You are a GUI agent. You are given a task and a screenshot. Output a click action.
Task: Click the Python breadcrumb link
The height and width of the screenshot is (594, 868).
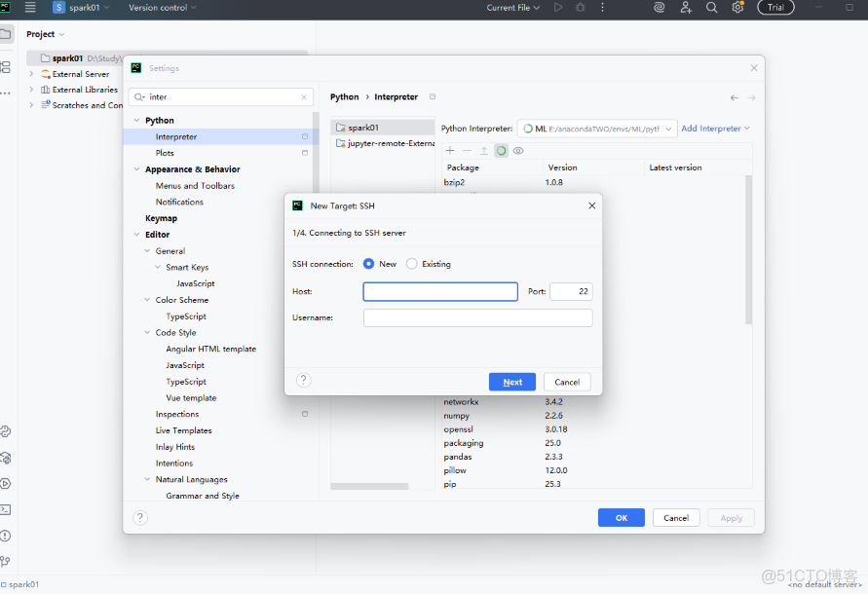click(x=344, y=96)
